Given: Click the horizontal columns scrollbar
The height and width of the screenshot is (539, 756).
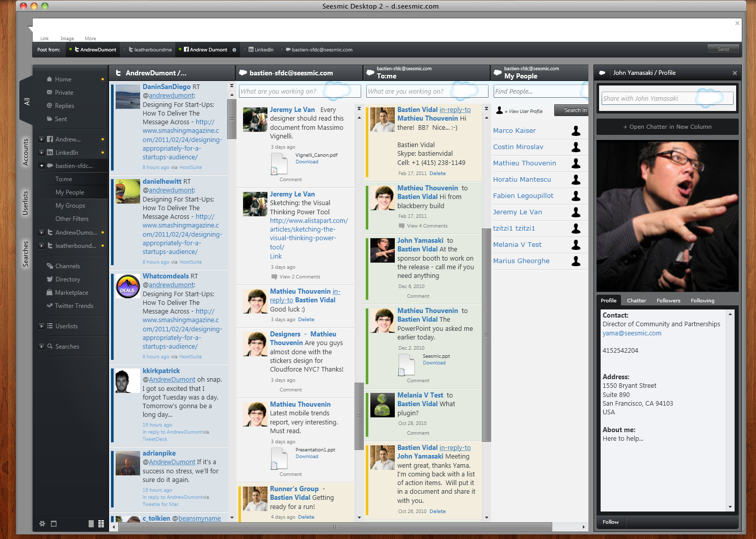Looking at the screenshot, I should [335, 527].
